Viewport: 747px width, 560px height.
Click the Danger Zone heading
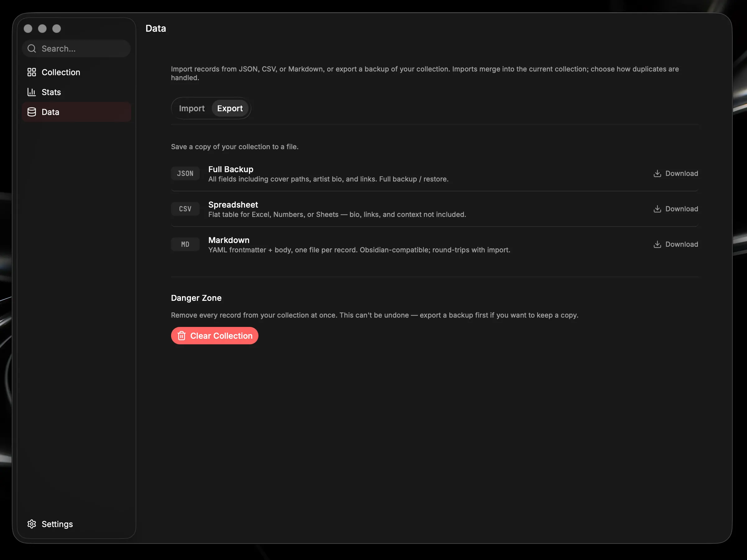(x=196, y=298)
